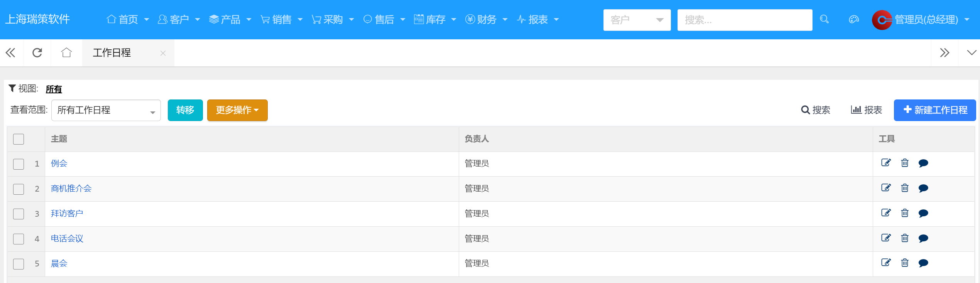
Task: Check the box for row 电话会议
Action: (19, 239)
